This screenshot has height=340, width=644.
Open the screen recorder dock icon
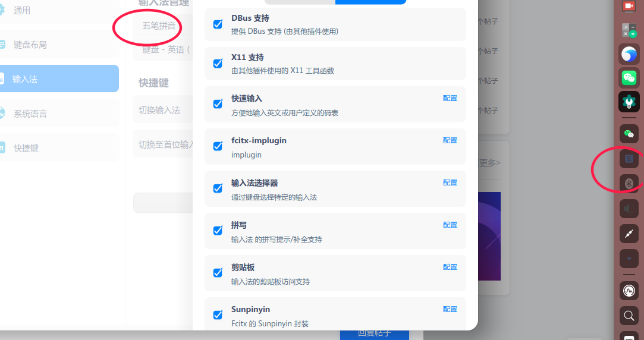point(629,6)
